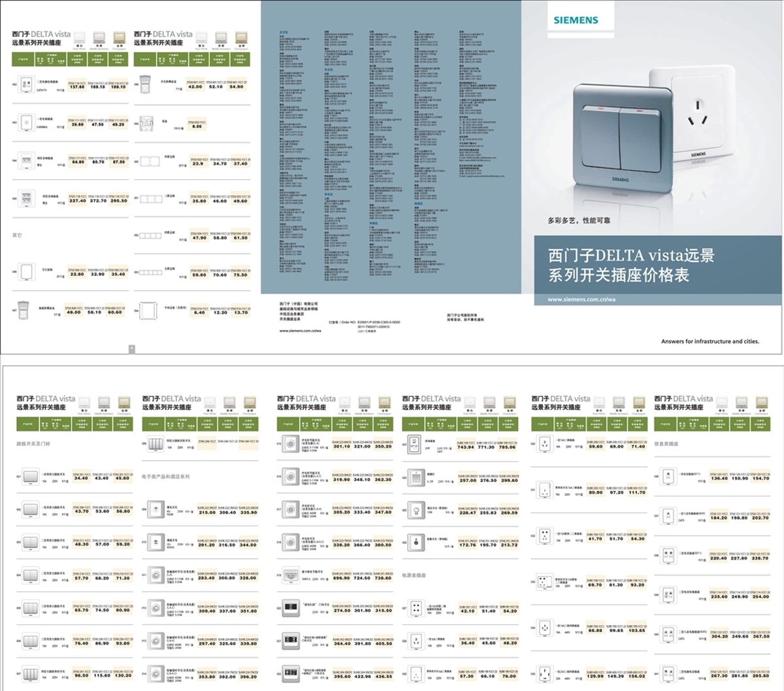
Task: Click the price 285.60
Action: (x=760, y=677)
